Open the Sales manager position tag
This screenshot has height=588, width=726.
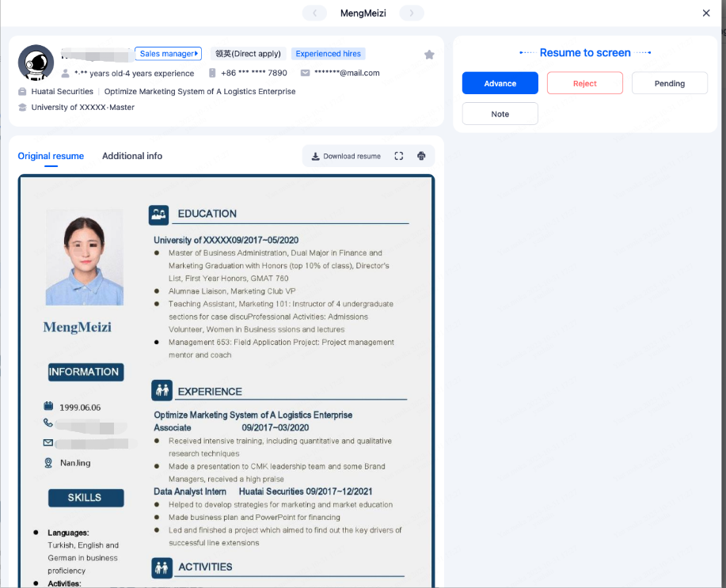coord(169,54)
